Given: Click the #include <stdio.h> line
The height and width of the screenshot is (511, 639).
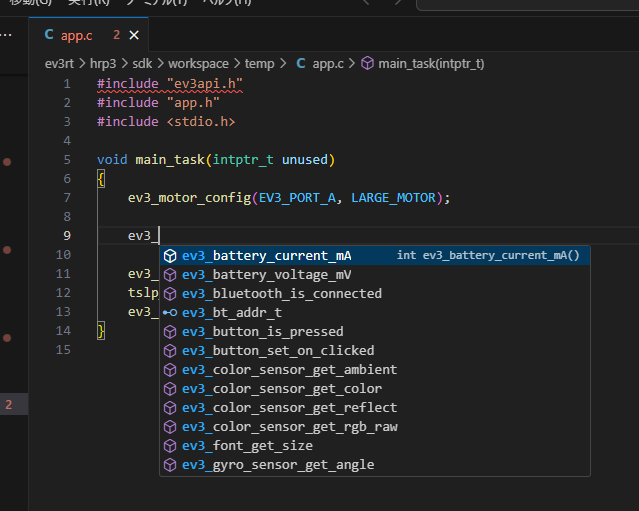Looking at the screenshot, I should [166, 122].
